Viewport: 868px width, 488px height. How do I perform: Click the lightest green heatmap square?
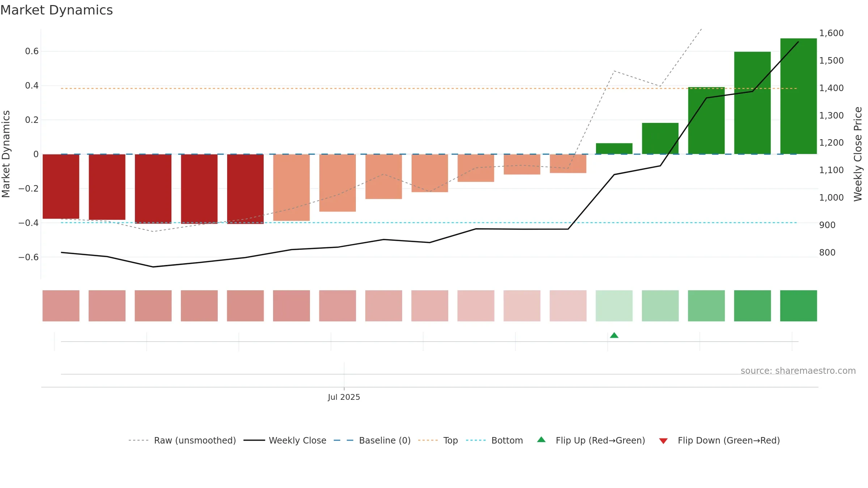pos(614,306)
